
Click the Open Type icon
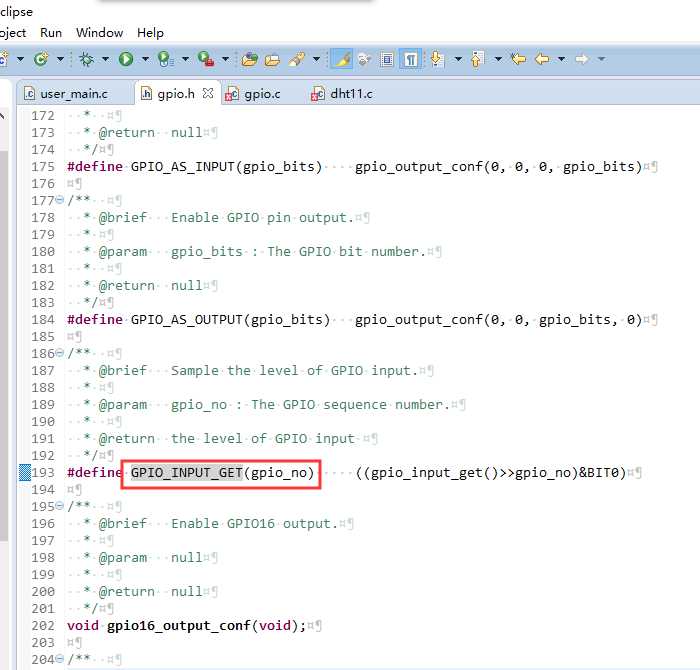click(x=250, y=59)
